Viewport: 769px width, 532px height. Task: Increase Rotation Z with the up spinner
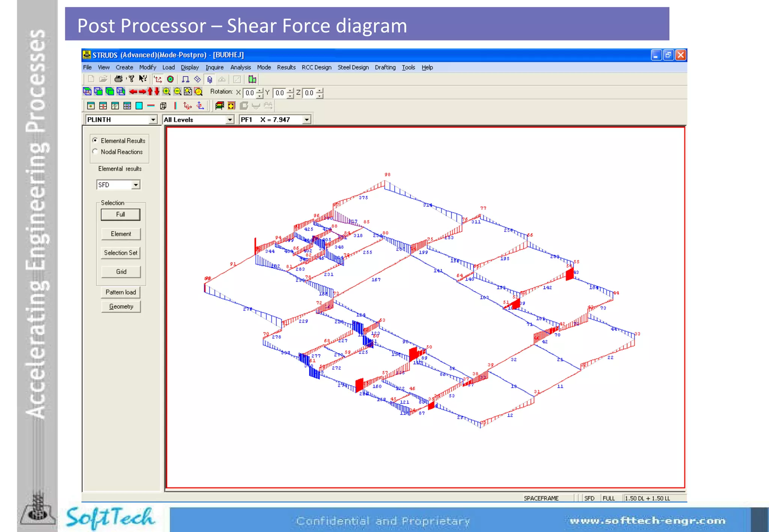coord(320,90)
